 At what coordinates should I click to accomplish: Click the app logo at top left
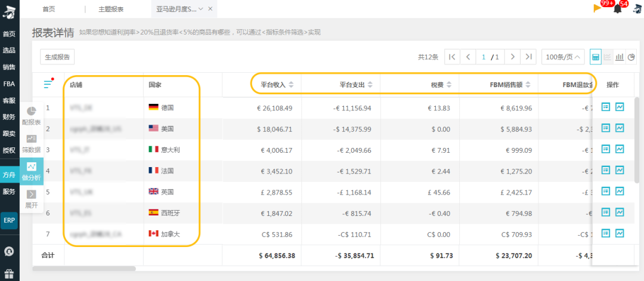pos(9,11)
